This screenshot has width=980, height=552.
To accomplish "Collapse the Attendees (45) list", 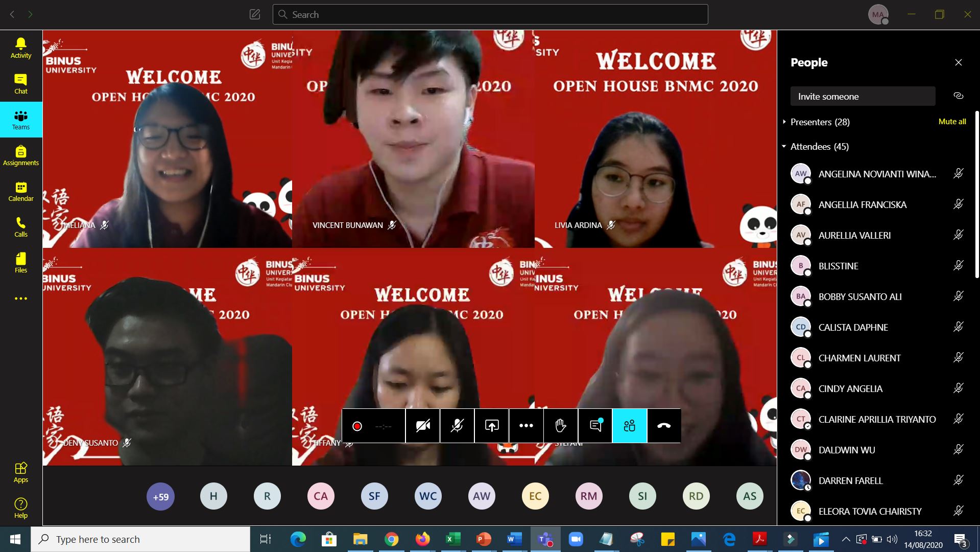I will coord(784,147).
